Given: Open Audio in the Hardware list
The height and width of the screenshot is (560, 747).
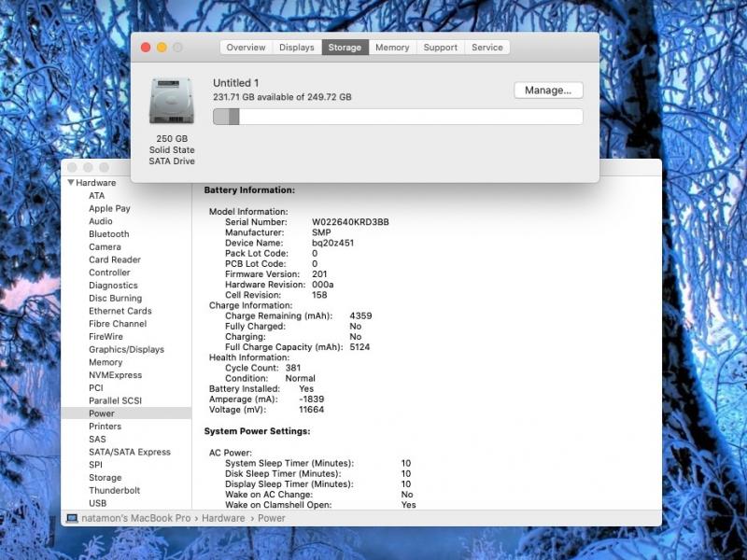Looking at the screenshot, I should click(101, 221).
